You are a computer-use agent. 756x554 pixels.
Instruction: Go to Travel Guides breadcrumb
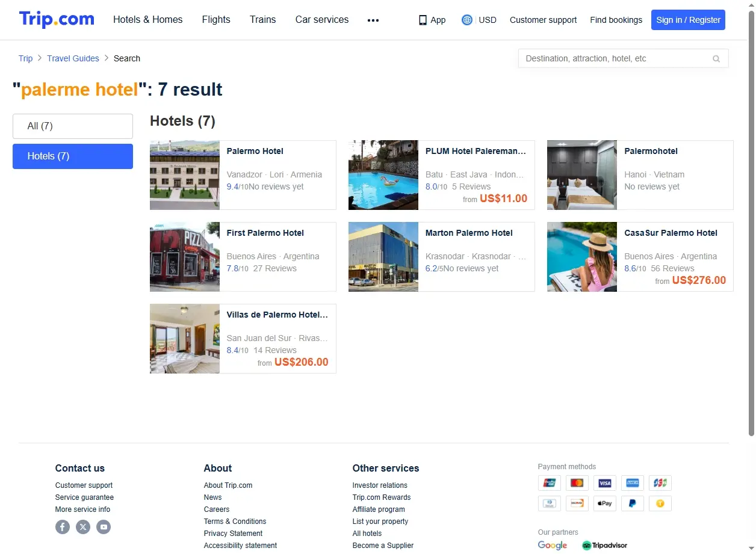point(73,58)
